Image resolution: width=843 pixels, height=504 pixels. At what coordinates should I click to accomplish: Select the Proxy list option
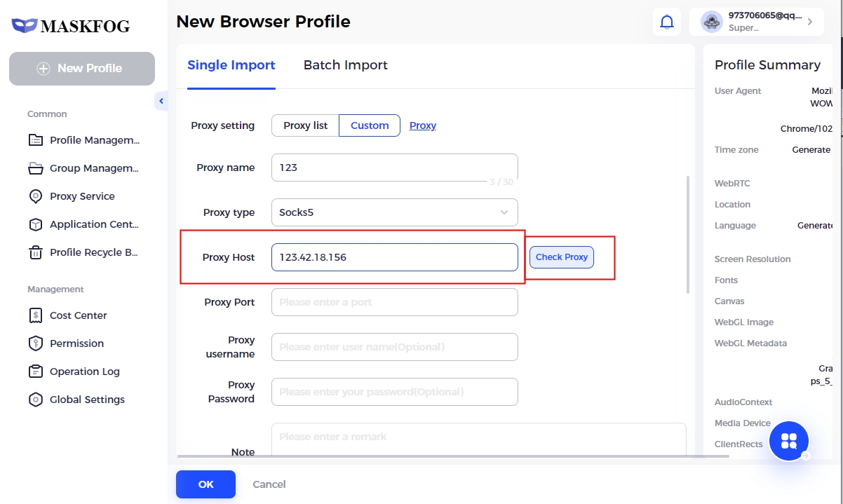point(305,125)
